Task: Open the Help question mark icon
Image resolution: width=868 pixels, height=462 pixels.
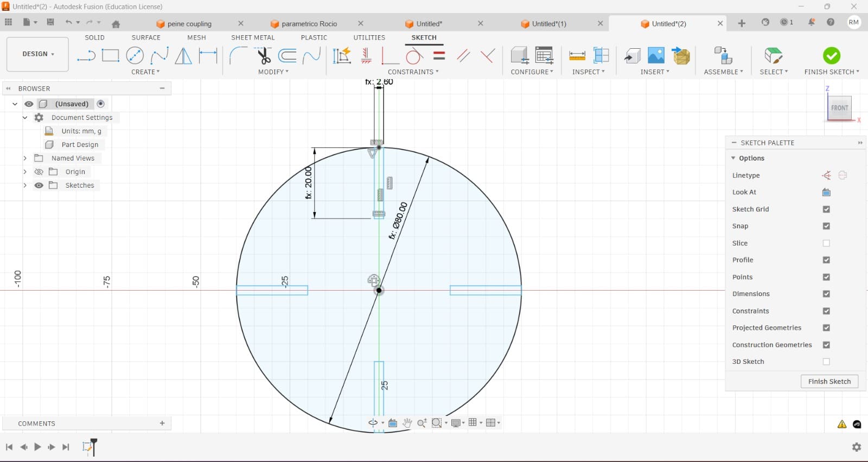Action: point(831,22)
